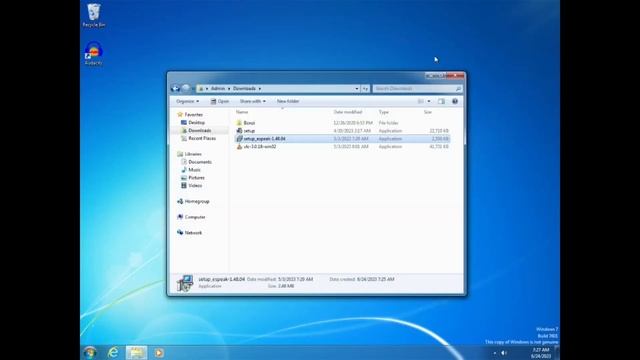Image resolution: width=640 pixels, height=360 pixels.
Task: Change view with the views icon
Action: (x=420, y=101)
